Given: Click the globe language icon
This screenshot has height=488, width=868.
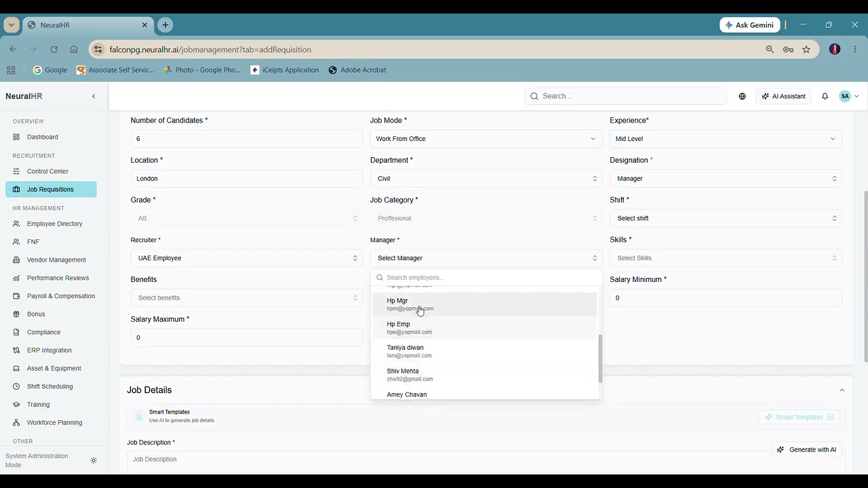Looking at the screenshot, I should tap(743, 96).
